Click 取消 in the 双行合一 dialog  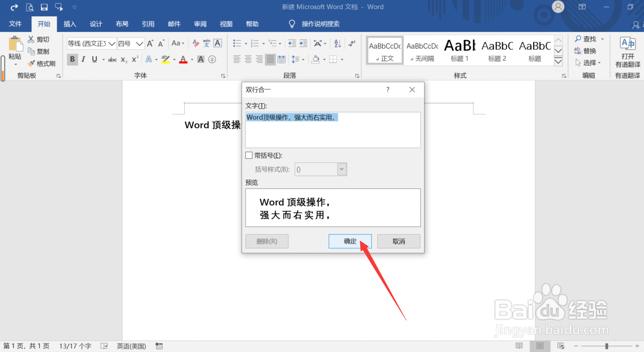pyautogui.click(x=399, y=241)
